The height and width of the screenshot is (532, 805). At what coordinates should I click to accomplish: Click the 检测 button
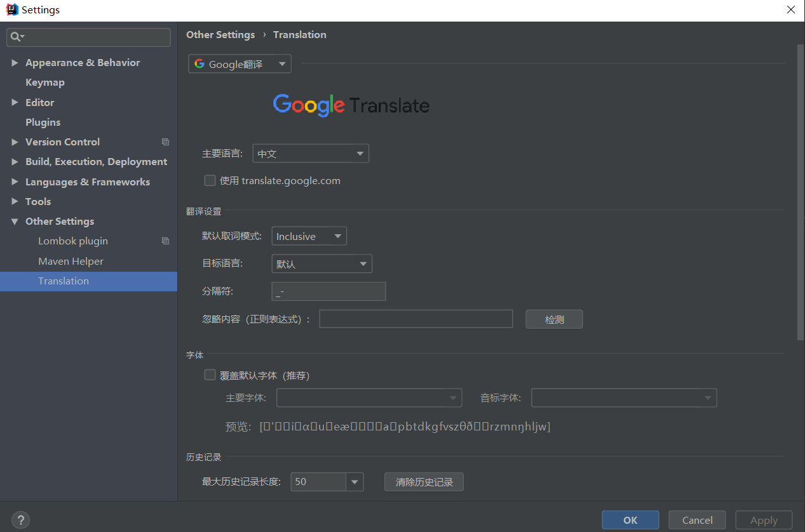pos(554,319)
